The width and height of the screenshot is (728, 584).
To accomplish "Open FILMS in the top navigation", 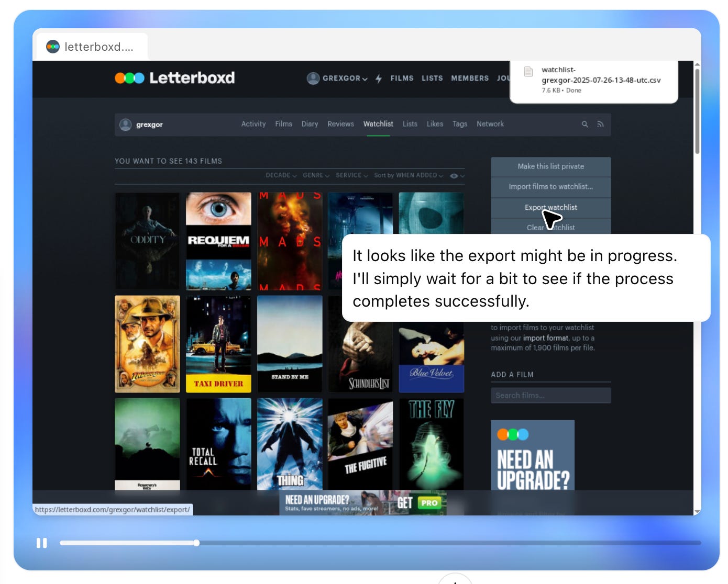I will coord(402,78).
